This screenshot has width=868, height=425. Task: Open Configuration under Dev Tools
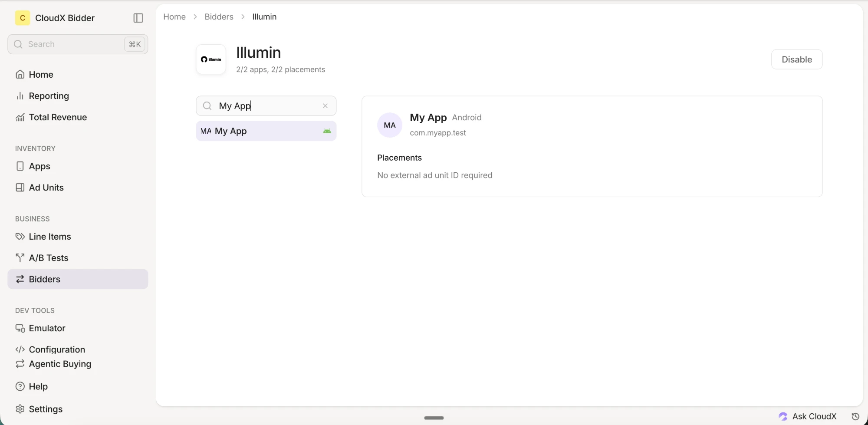click(x=78, y=349)
